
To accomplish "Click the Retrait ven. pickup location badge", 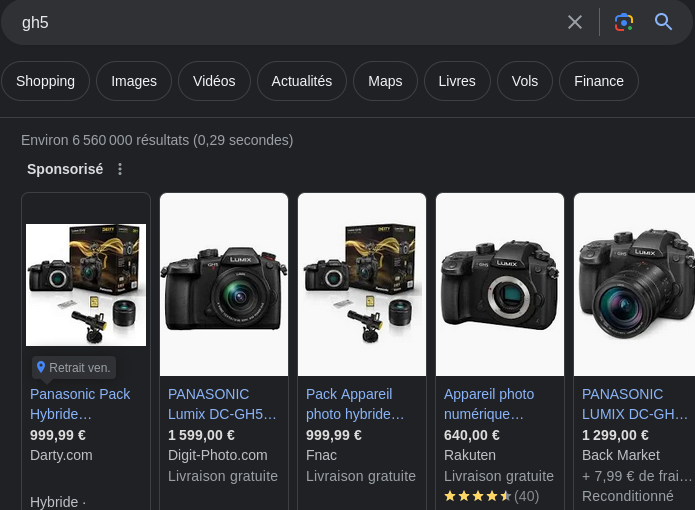I will (74, 367).
